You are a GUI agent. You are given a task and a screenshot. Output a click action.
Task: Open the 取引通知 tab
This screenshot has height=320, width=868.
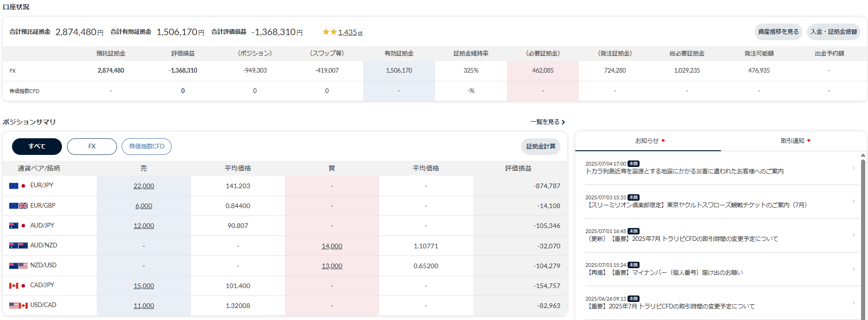coord(794,141)
